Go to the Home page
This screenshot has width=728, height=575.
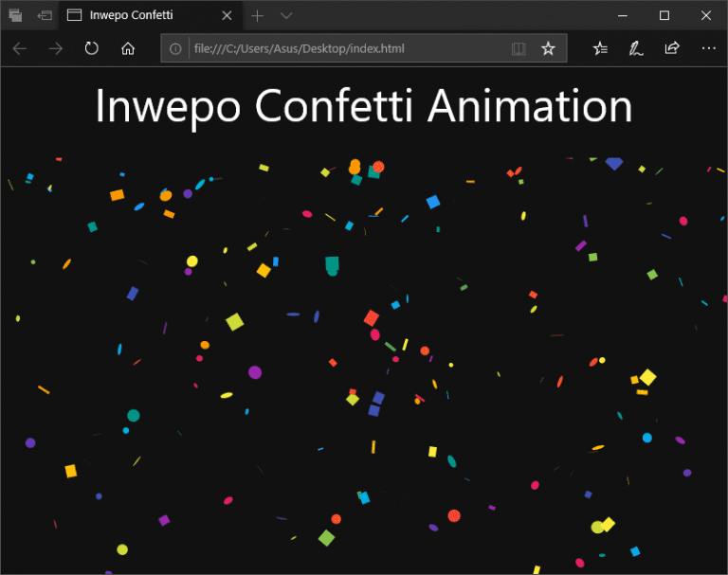128,48
